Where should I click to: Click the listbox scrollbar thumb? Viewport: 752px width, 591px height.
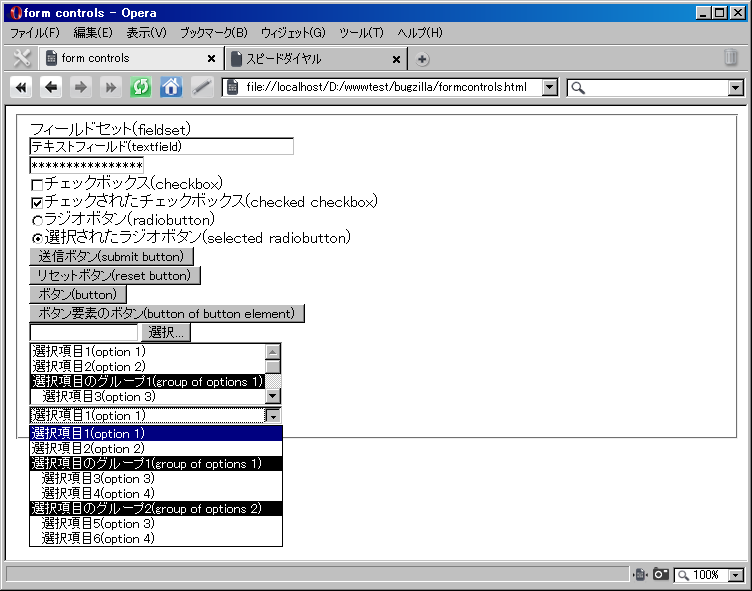point(273,367)
